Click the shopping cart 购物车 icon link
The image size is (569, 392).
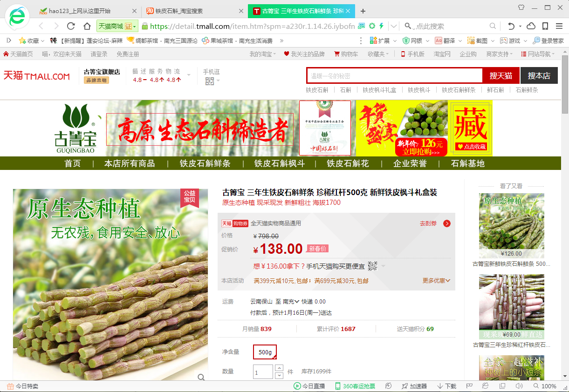pos(346,54)
